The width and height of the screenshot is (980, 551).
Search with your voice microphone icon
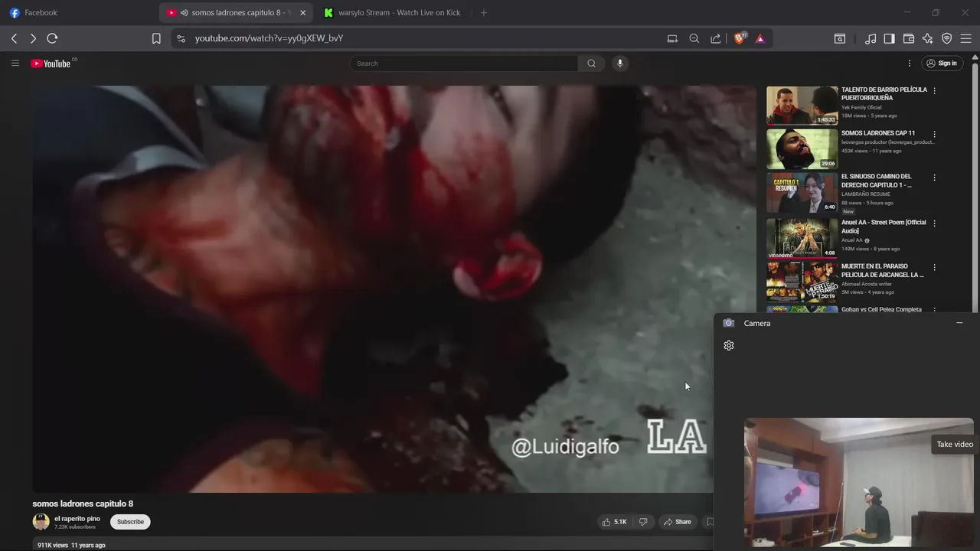pos(620,64)
